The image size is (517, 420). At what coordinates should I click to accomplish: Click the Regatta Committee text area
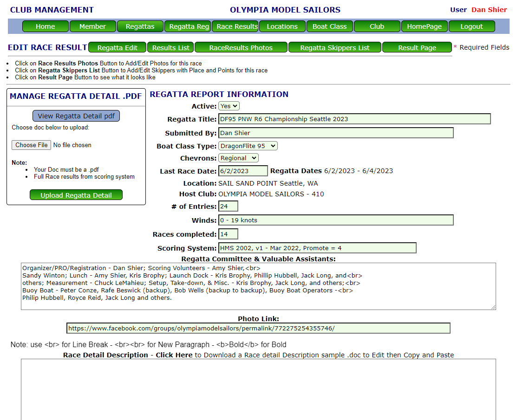(258, 286)
